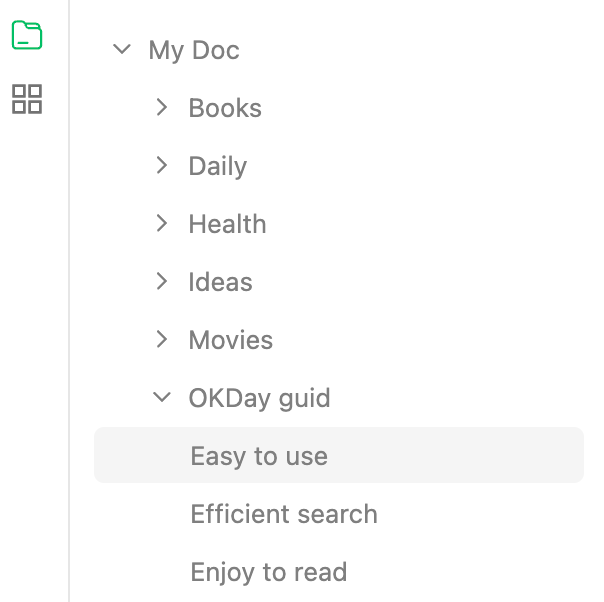Open the green folder documents icon
604x602 pixels.
pos(27,35)
